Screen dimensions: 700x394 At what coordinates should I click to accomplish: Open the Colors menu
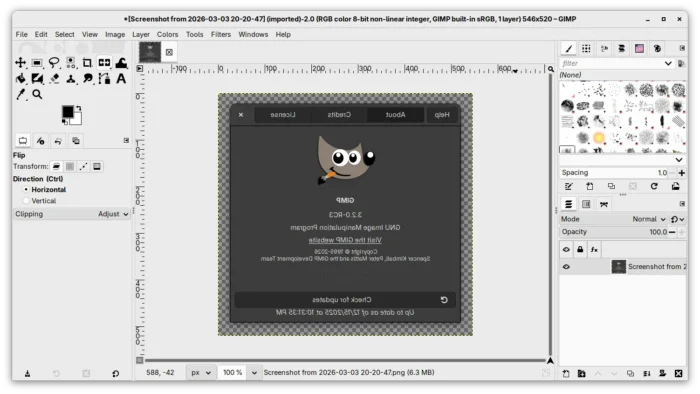pos(167,34)
